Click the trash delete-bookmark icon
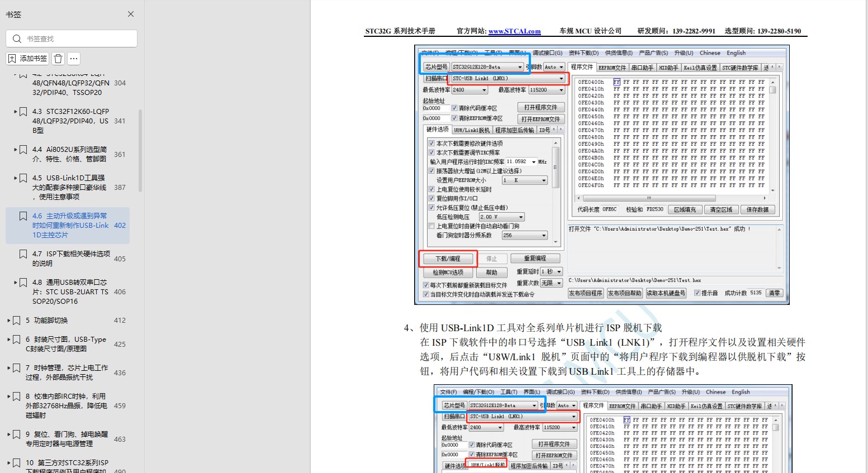The image size is (868, 473). (x=58, y=58)
